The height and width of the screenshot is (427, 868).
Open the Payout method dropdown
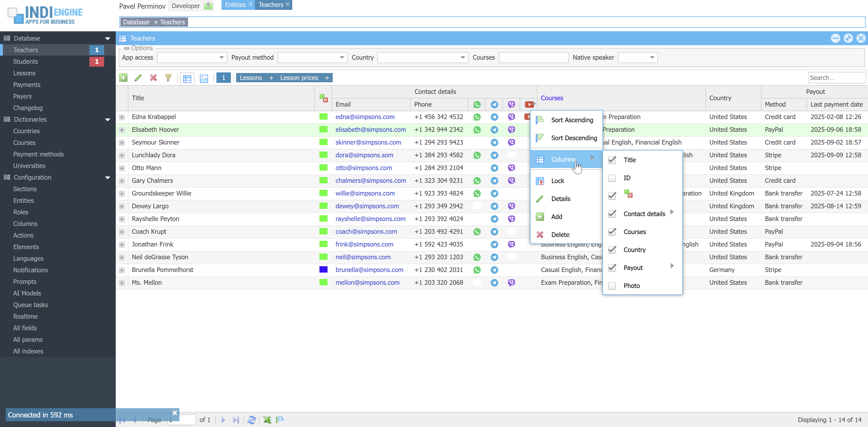tap(342, 57)
